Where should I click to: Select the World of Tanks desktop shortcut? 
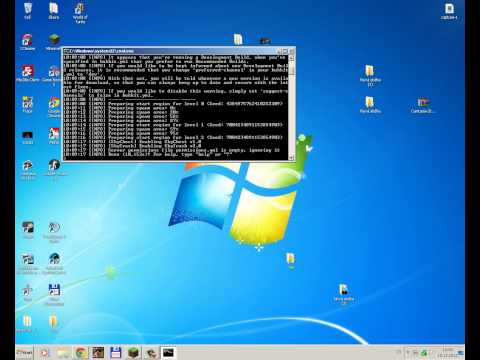pyautogui.click(x=80, y=13)
